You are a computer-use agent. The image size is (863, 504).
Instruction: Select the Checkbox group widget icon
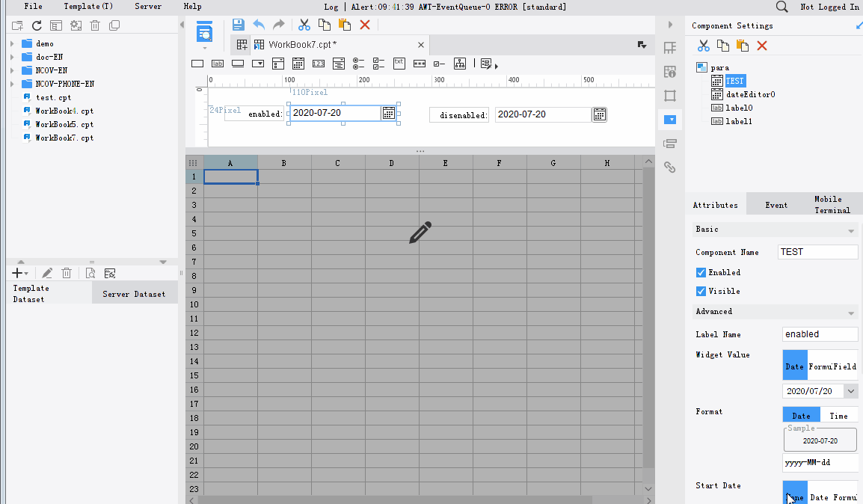tap(378, 64)
